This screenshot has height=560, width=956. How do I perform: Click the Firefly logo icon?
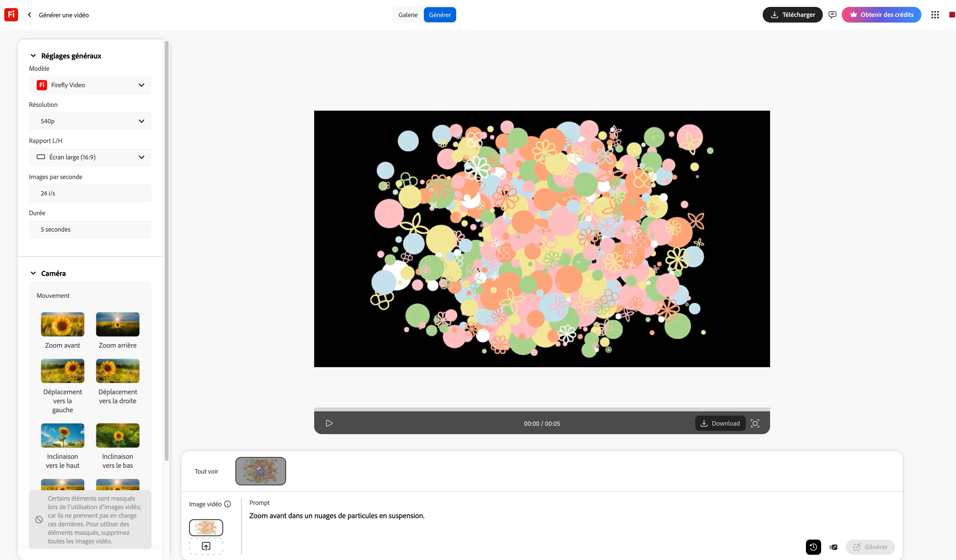pyautogui.click(x=11, y=15)
